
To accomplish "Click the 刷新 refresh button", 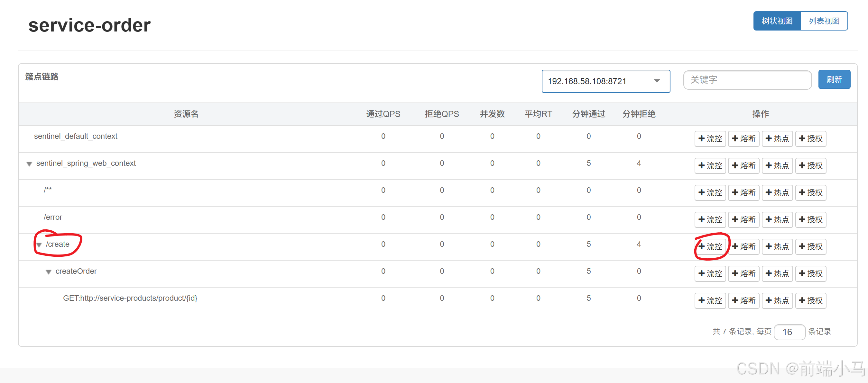I will point(834,79).
